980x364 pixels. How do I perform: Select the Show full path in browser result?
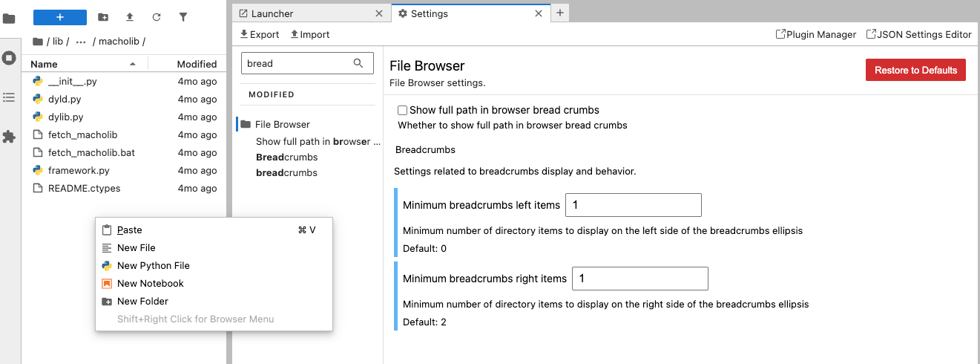click(x=318, y=141)
